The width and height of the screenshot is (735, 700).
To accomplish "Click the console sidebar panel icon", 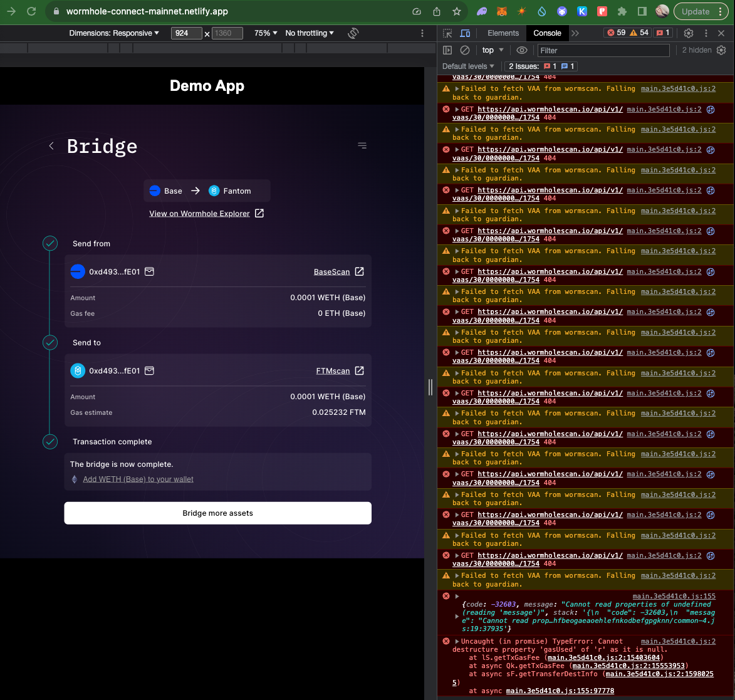I will coord(447,50).
